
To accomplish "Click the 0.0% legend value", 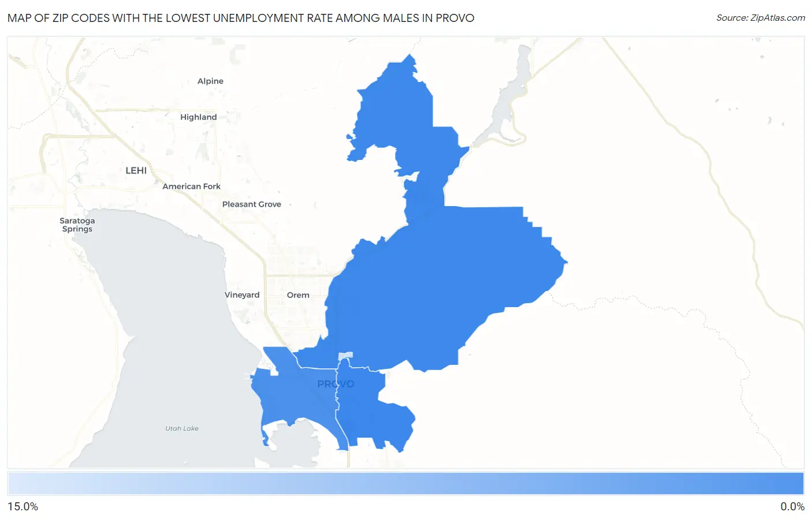I will tap(792, 507).
